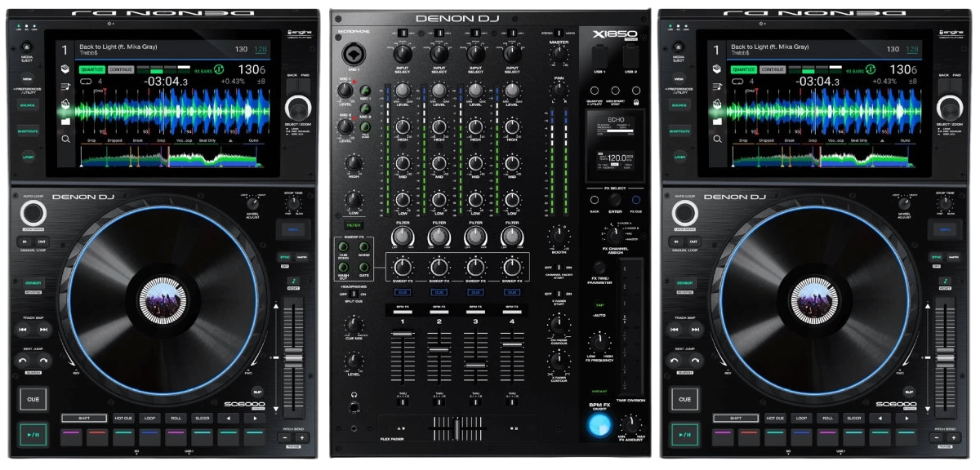
Task: Click the channel 2 fader on the mixer
Action: pos(439,350)
